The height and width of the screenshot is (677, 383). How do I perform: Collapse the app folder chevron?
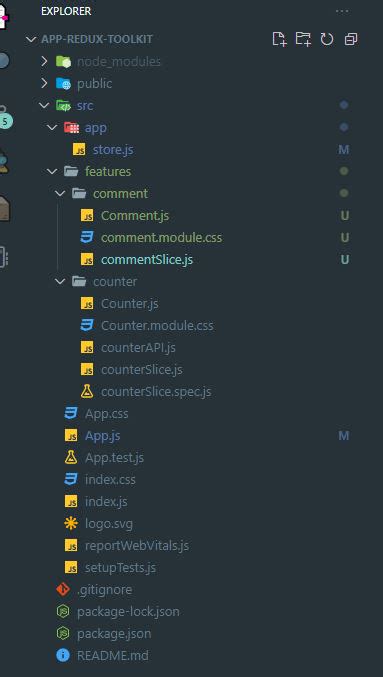pyautogui.click(x=52, y=127)
